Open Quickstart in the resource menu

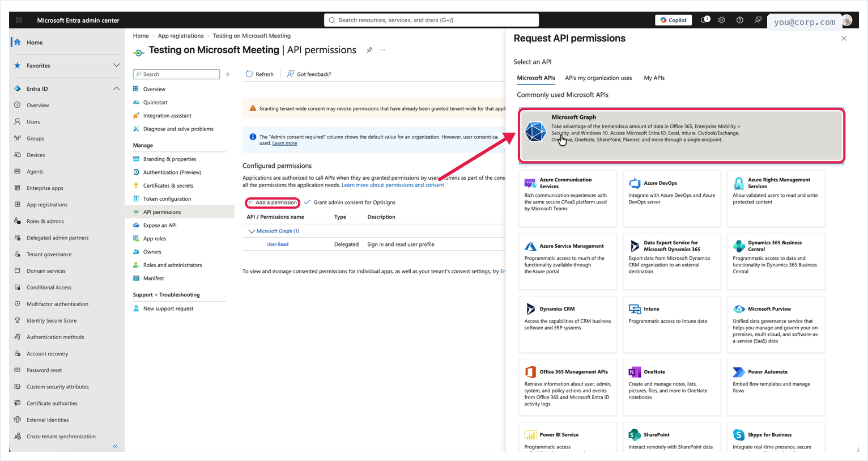point(155,103)
